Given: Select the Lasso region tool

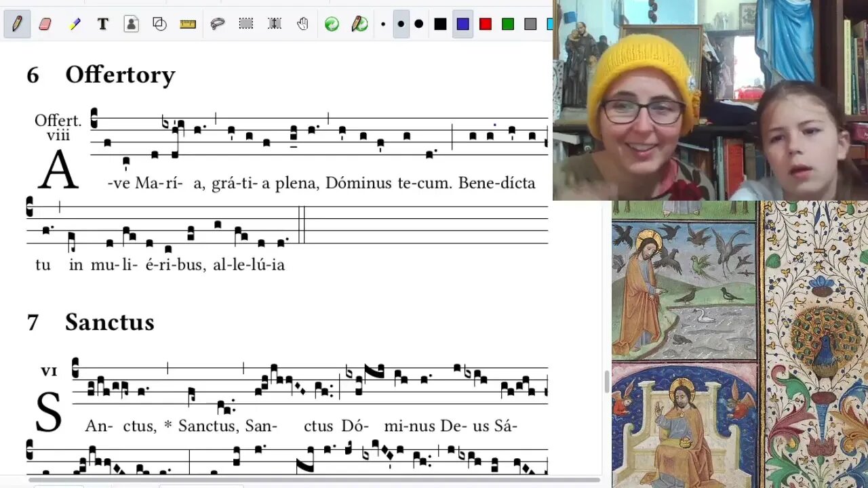Looking at the screenshot, I should tap(217, 24).
